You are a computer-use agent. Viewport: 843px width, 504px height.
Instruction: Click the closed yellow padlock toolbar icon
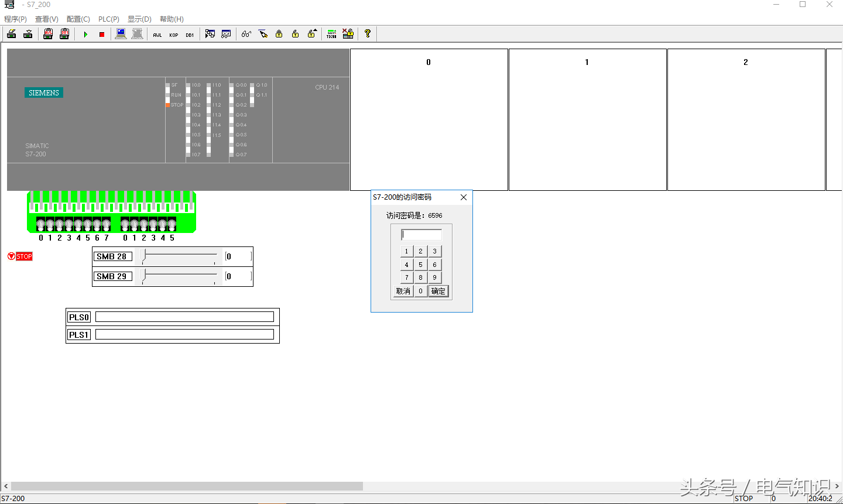coord(279,34)
